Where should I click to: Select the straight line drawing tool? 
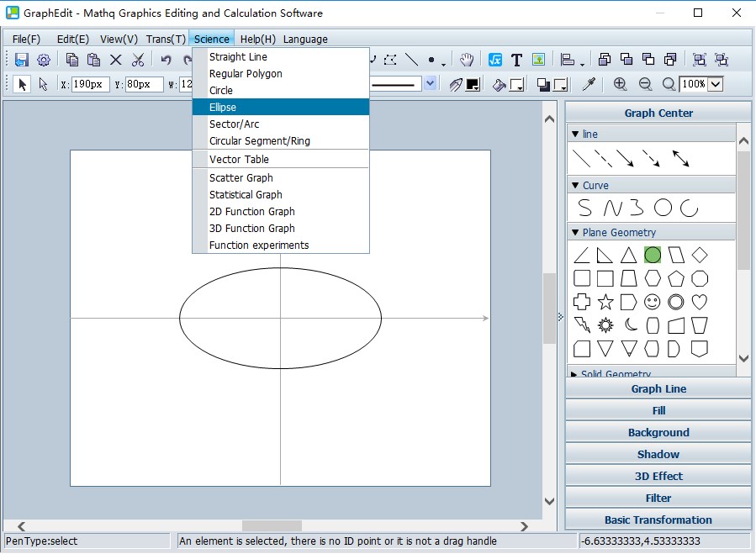(412, 60)
